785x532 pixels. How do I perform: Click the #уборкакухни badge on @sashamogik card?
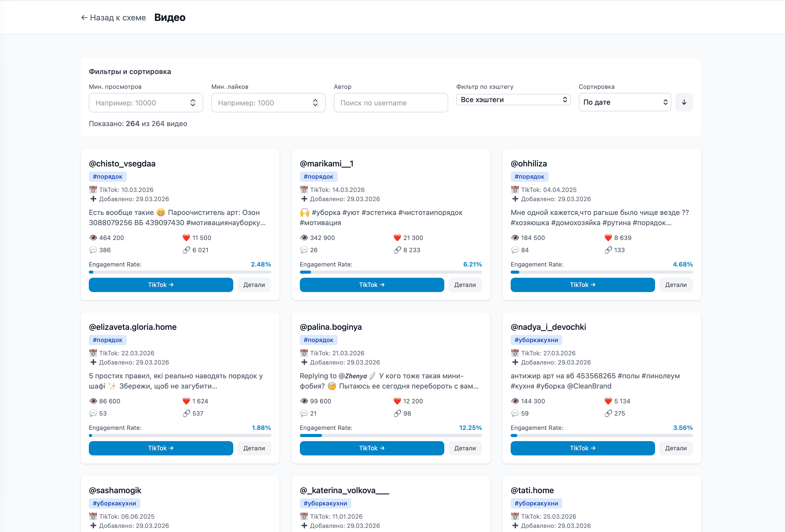115,503
